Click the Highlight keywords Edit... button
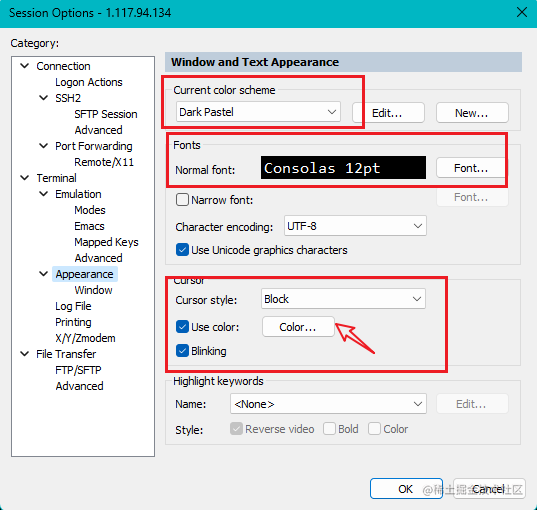The width and height of the screenshot is (537, 510). tap(472, 404)
